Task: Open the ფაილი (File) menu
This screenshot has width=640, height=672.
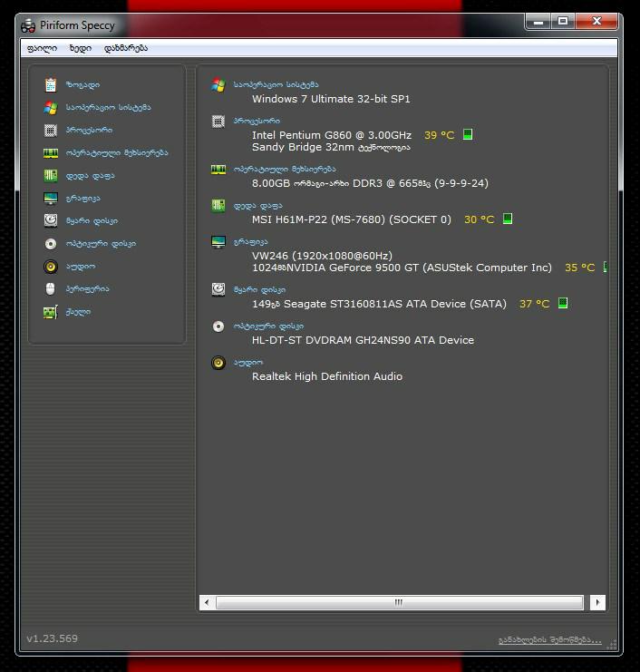Action: point(42,48)
